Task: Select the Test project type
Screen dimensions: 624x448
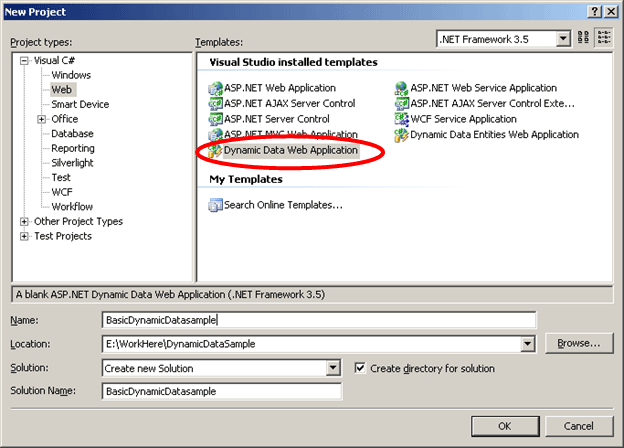Action: click(x=60, y=177)
